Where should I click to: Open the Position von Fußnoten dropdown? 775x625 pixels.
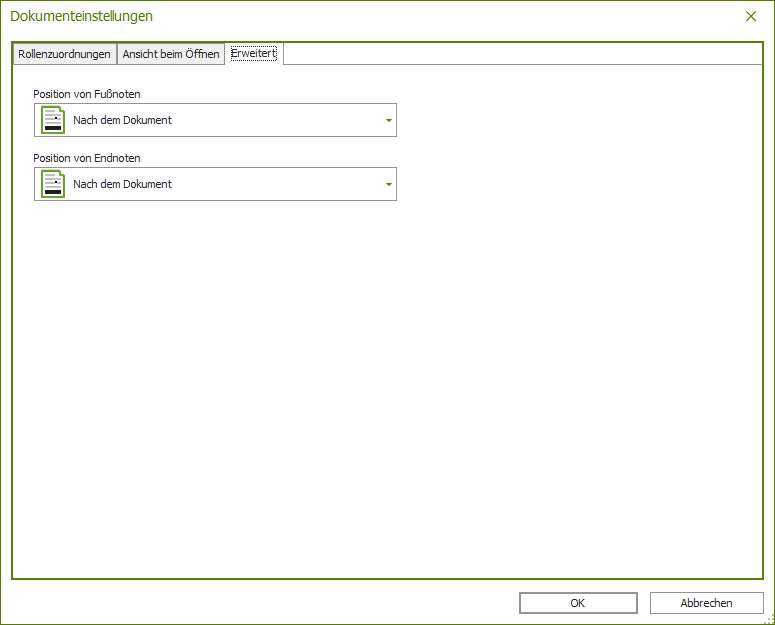tap(215, 120)
